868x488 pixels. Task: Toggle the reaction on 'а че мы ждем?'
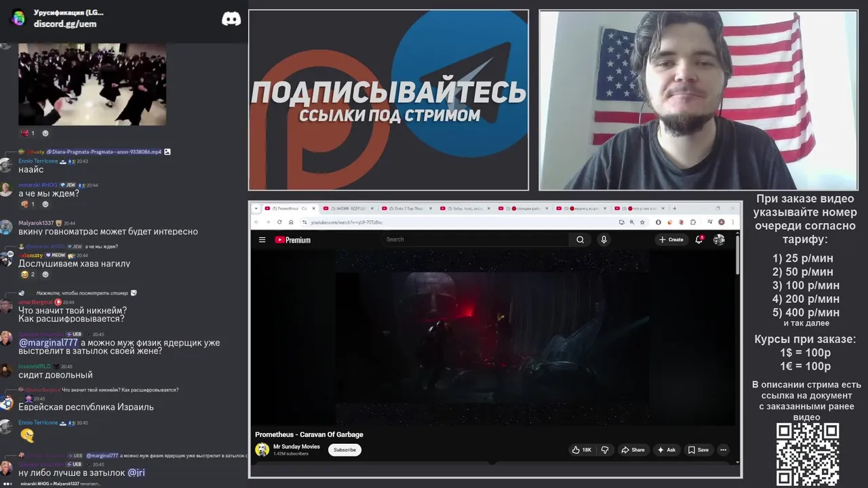(x=27, y=204)
